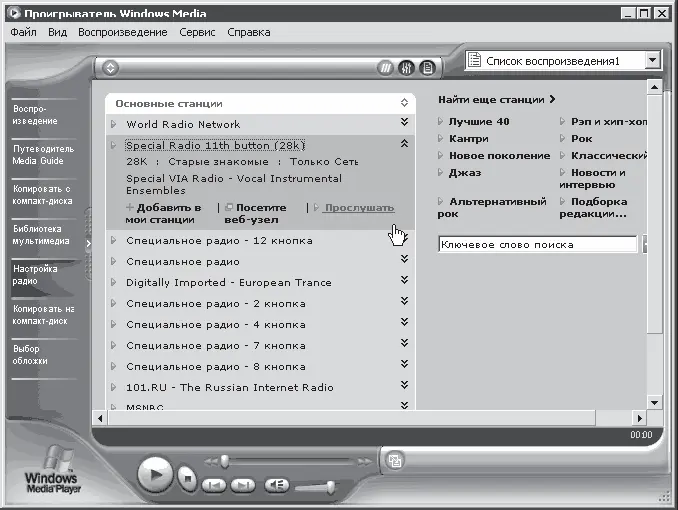
Task: Expand Специальное радио station chevron
Action: pos(404,259)
